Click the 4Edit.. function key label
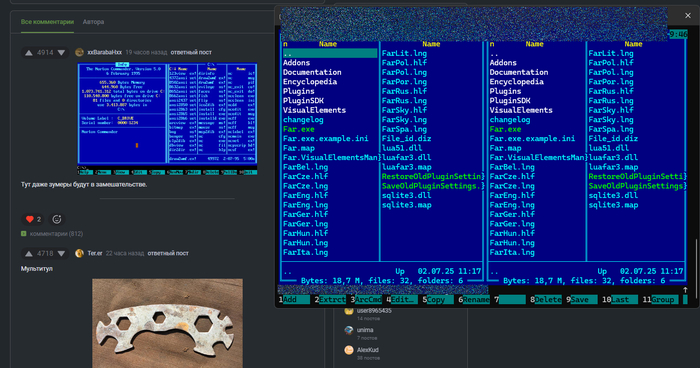Viewport: 700px width, 368px height. click(402, 300)
